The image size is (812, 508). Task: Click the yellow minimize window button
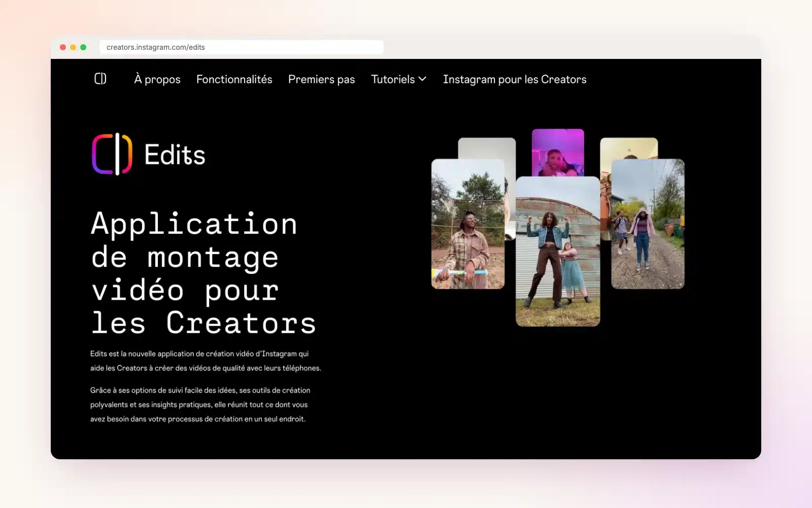click(73, 47)
